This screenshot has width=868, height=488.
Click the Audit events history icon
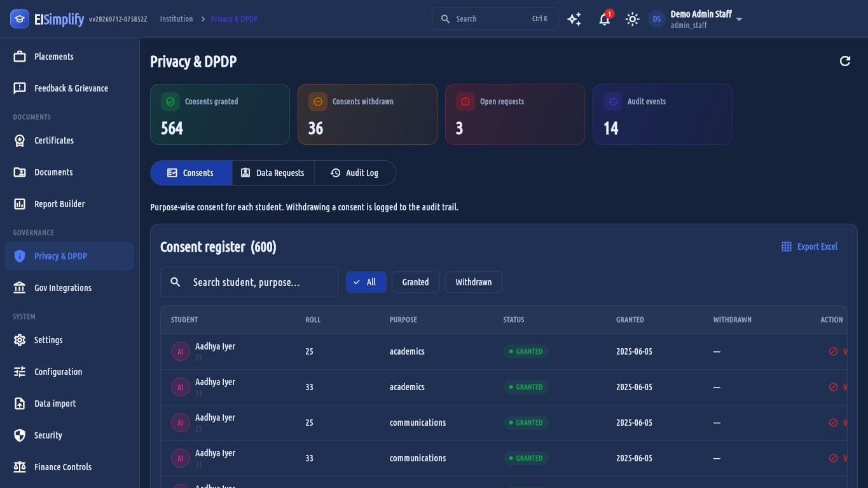point(613,102)
